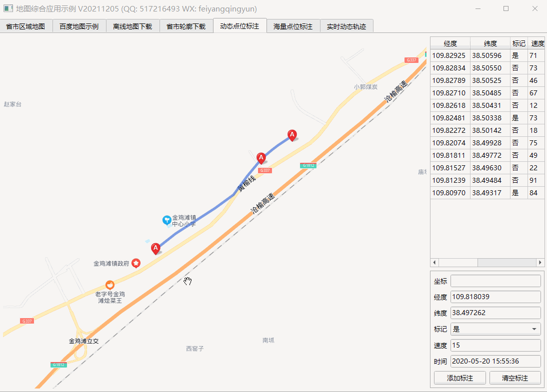
Task: Click the 清空标注 button
Action: point(515,378)
